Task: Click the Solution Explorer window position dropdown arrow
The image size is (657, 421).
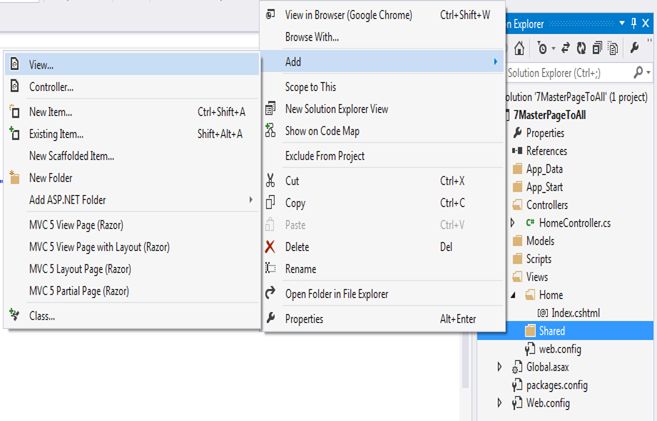Action: [622, 23]
